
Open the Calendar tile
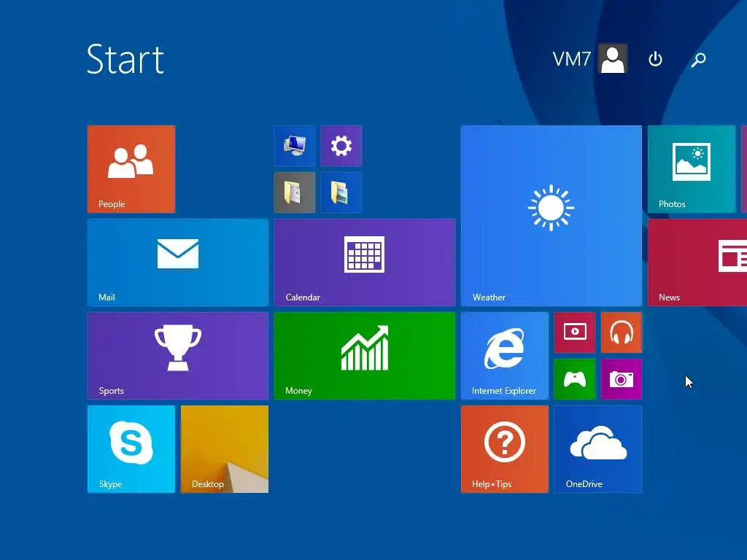pos(365,262)
